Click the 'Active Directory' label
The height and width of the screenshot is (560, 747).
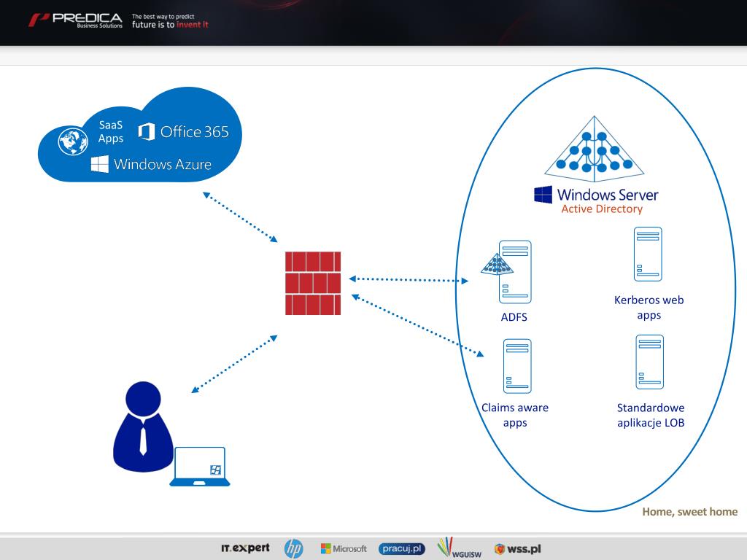[602, 209]
